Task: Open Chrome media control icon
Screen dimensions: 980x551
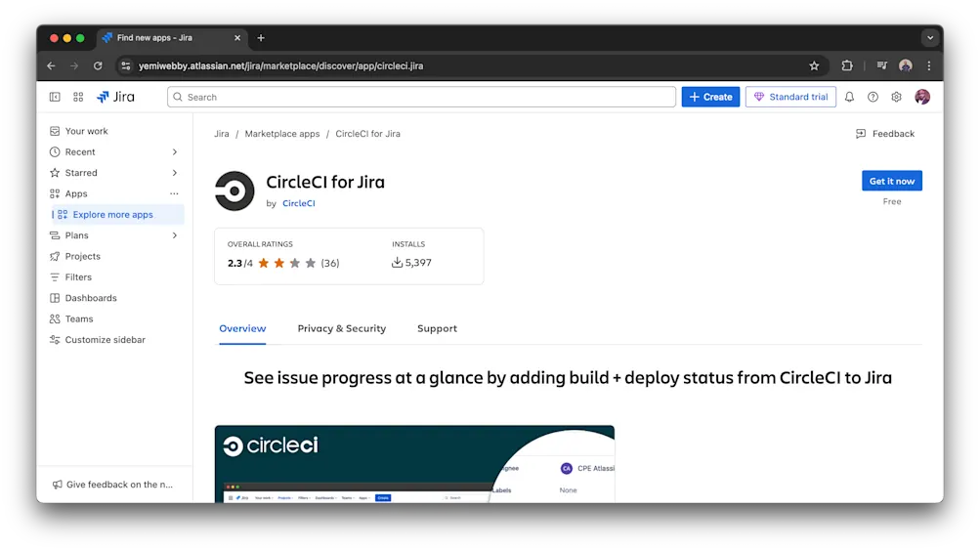Action: point(882,65)
